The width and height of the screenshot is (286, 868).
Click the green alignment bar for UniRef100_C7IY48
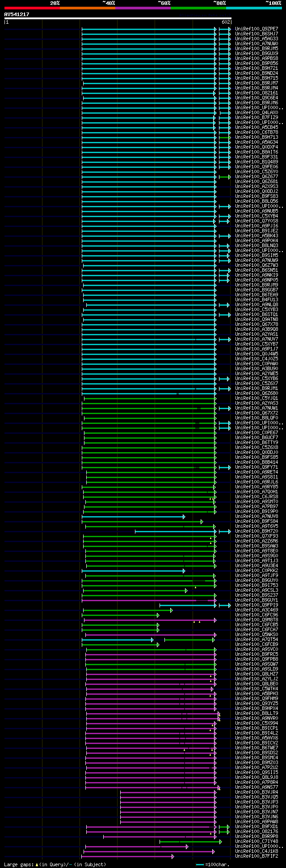[x=190, y=842]
